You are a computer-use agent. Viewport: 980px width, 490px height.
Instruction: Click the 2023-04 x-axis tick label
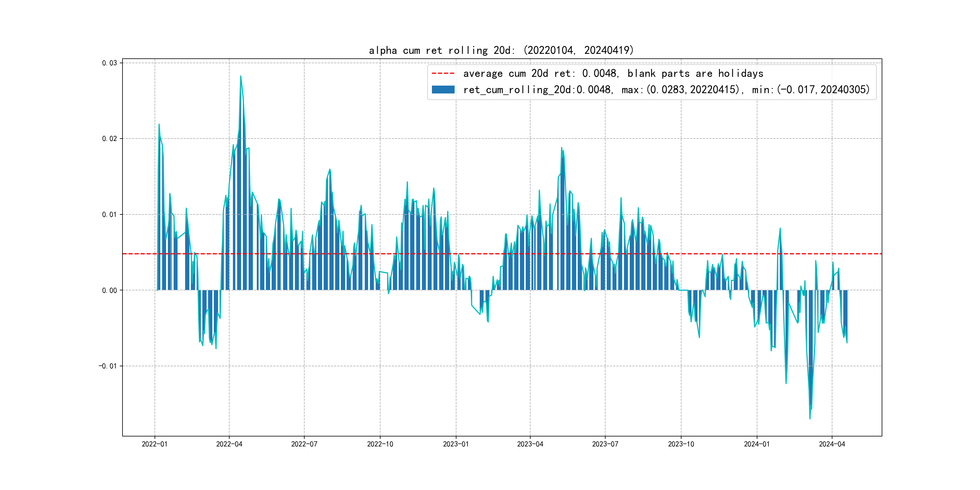pyautogui.click(x=530, y=444)
